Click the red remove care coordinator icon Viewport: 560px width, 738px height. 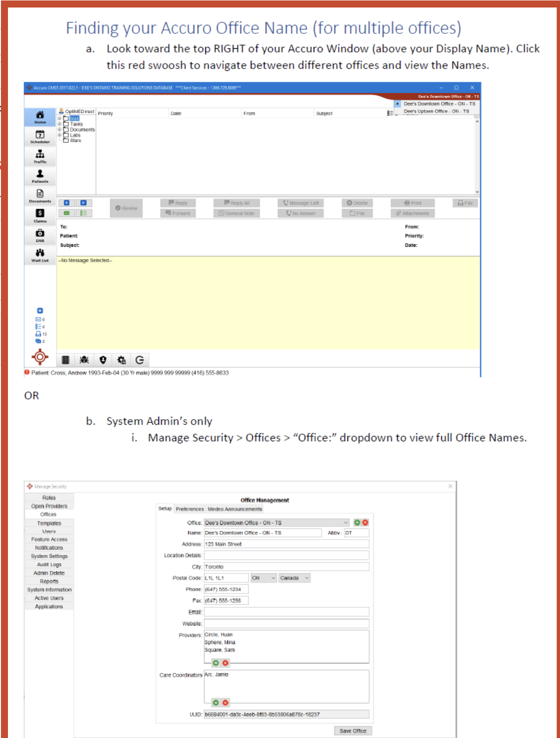226,703
